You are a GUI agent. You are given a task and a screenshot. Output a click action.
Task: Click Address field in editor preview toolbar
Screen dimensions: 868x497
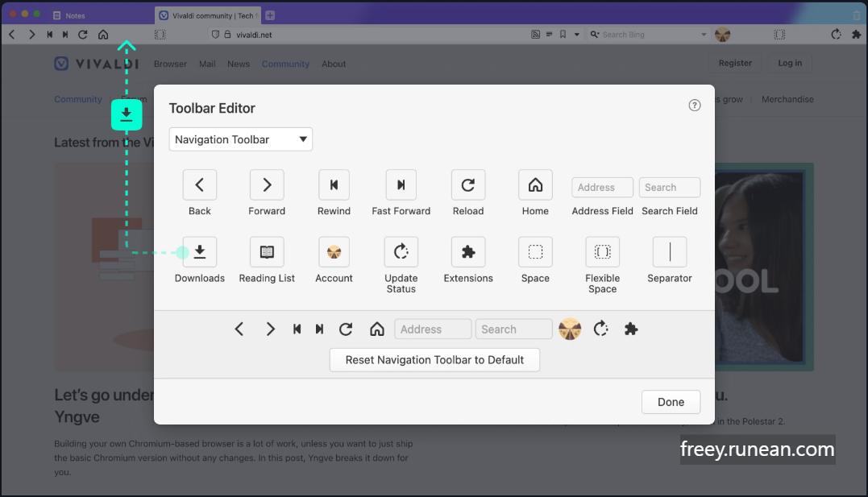[433, 329]
